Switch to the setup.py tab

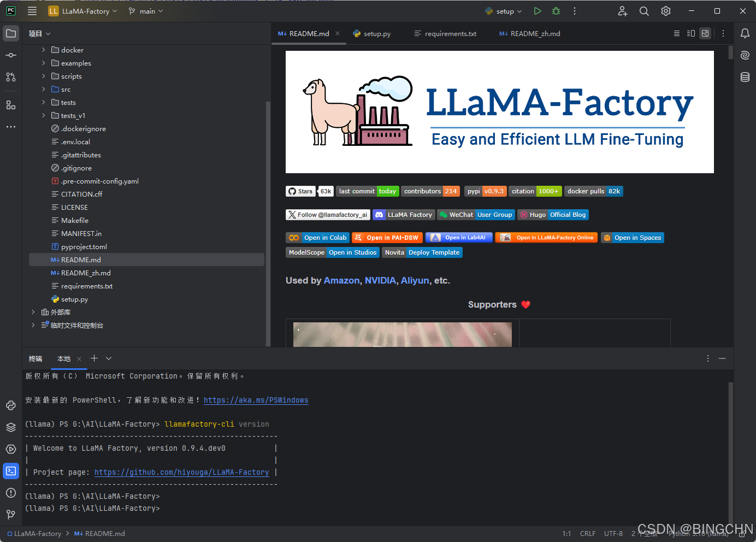(372, 33)
